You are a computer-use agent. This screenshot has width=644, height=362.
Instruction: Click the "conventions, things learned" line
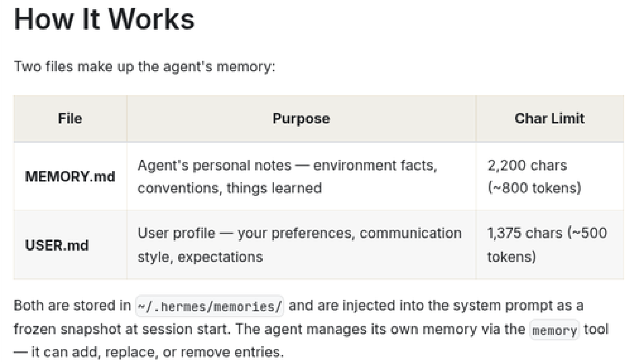point(229,188)
